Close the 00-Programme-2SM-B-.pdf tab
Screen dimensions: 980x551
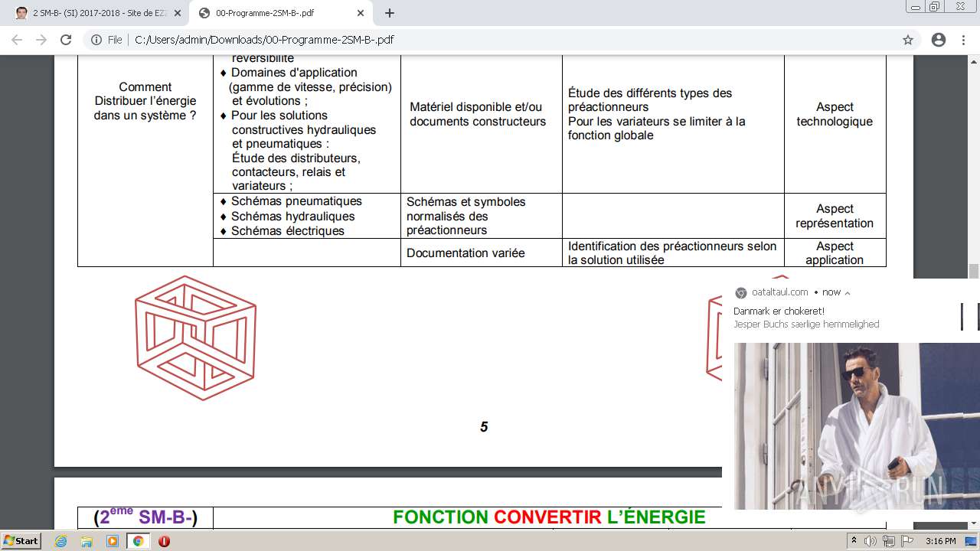pos(359,13)
